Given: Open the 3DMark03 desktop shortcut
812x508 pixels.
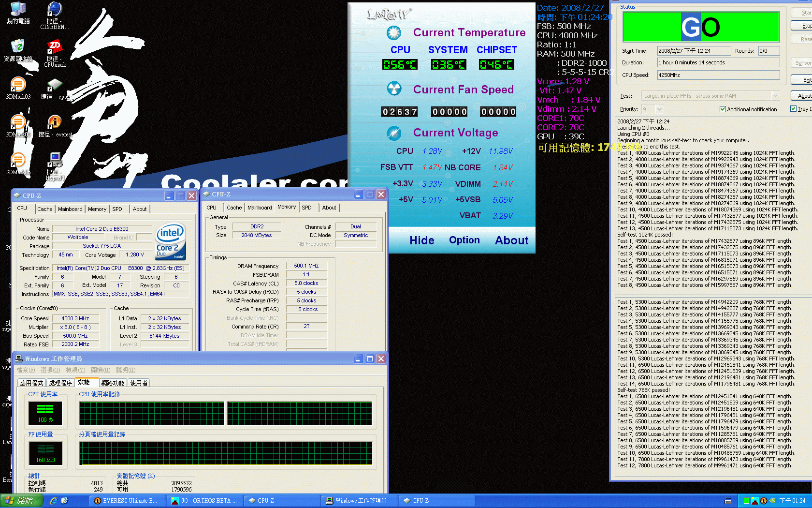Looking at the screenshot, I should tap(18, 88).
